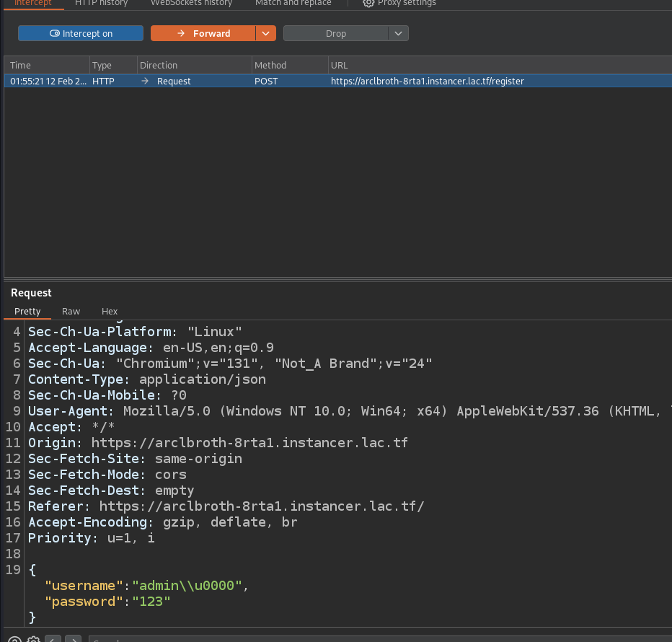The height and width of the screenshot is (642, 672).
Task: Forward the intercepted request
Action: coord(203,33)
